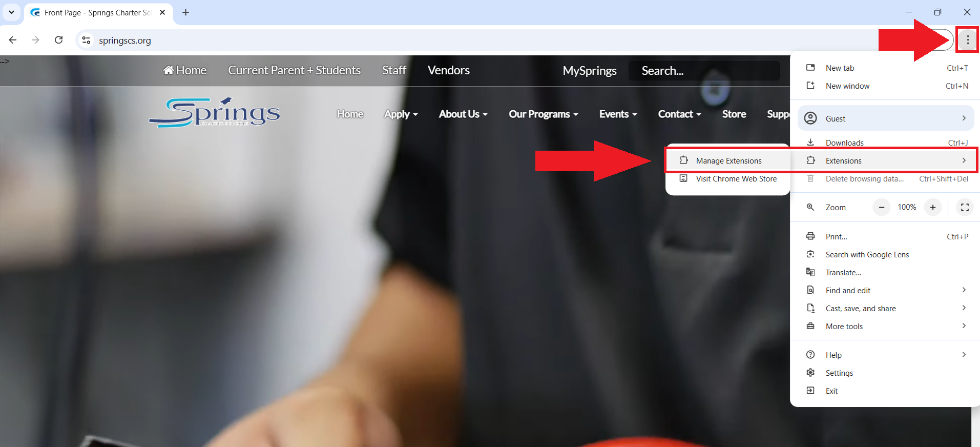Open the tab search dropdown arrow
The width and height of the screenshot is (980, 447).
(11, 12)
